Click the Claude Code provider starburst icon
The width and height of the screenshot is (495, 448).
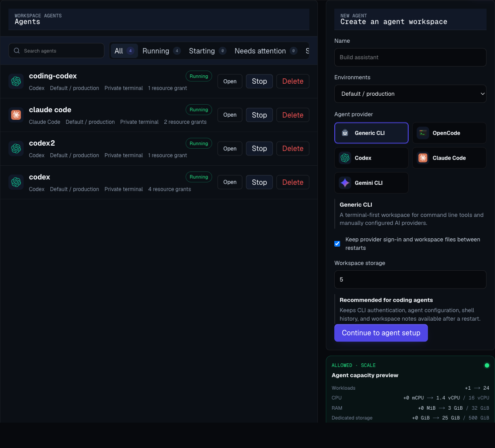(423, 158)
